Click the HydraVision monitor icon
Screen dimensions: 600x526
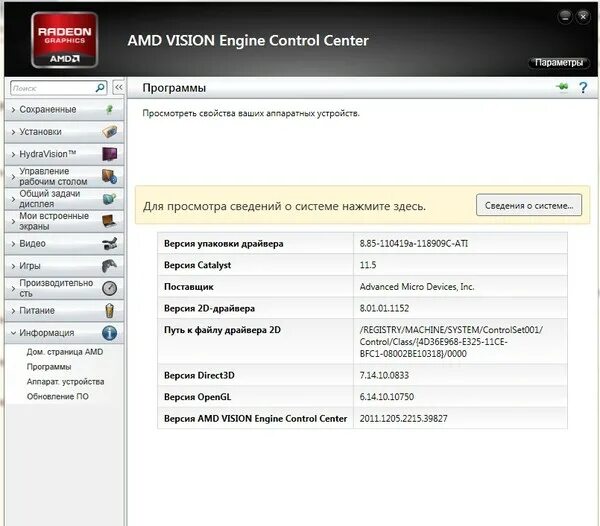pos(109,154)
